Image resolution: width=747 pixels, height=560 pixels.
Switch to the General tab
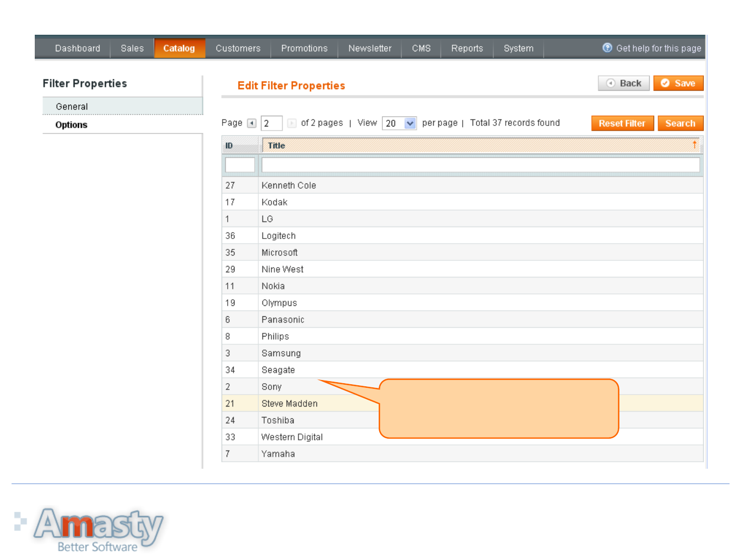(x=122, y=106)
